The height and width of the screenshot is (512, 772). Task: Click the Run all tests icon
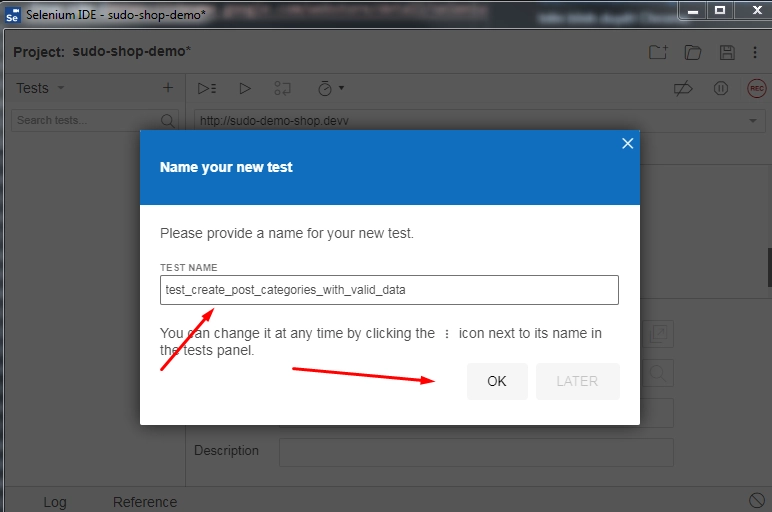[207, 88]
